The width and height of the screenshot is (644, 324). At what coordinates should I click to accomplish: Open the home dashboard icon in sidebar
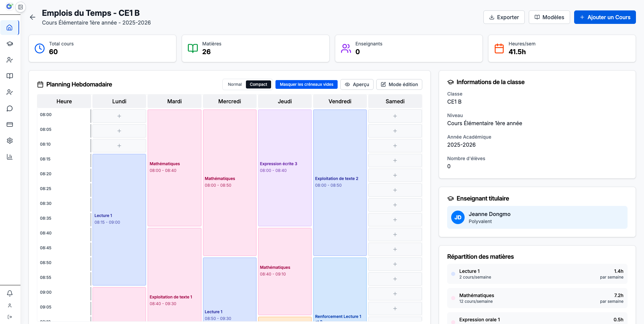pyautogui.click(x=9, y=28)
